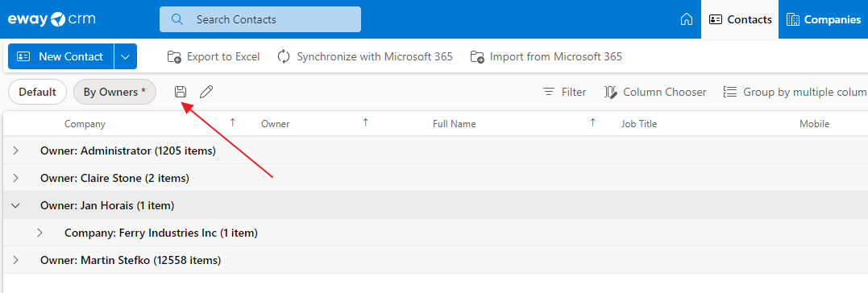Toggle Group by multiple columns
This screenshot has height=293, width=868.
pyautogui.click(x=795, y=92)
